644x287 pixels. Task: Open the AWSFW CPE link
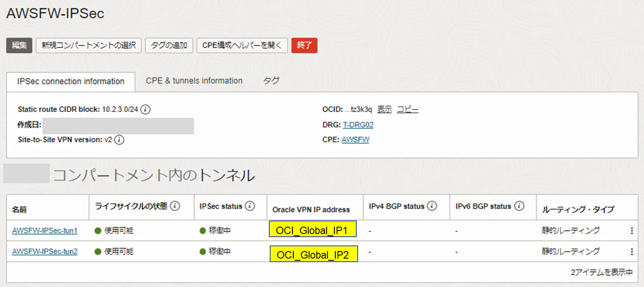point(355,140)
